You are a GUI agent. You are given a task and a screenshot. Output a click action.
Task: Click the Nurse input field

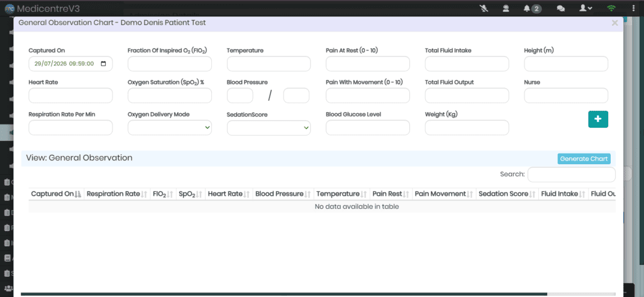(x=566, y=95)
